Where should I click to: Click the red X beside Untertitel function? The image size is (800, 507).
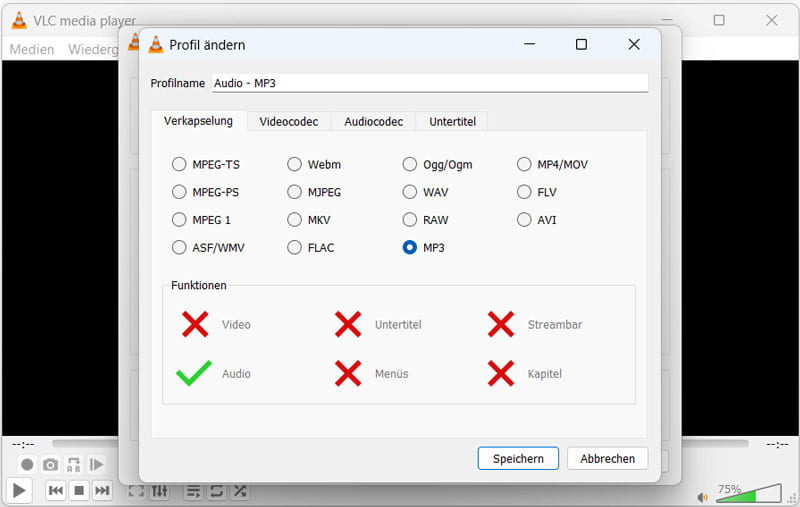[348, 324]
